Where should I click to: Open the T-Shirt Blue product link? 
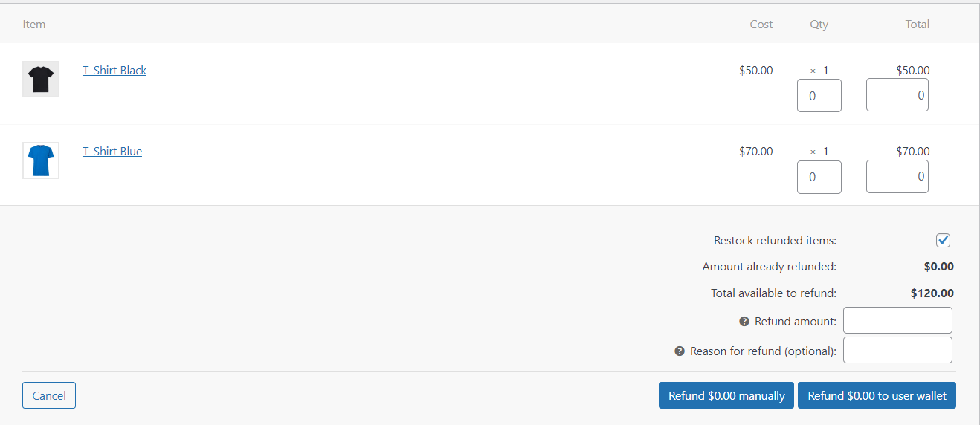112,152
